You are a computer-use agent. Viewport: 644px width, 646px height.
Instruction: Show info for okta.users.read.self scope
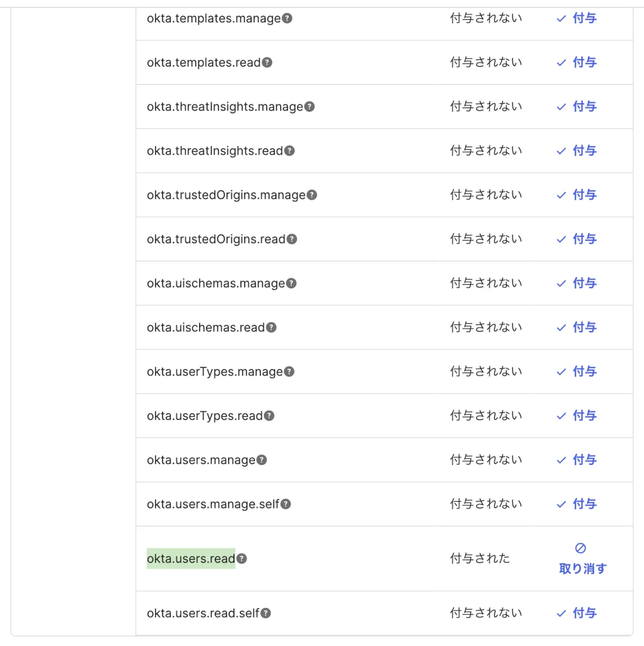pos(266,613)
